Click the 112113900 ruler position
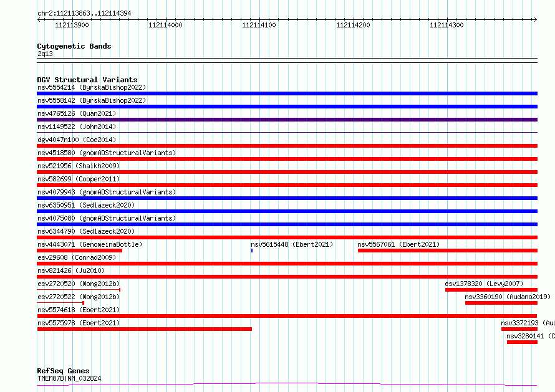The height and width of the screenshot is (392, 555). pyautogui.click(x=72, y=25)
